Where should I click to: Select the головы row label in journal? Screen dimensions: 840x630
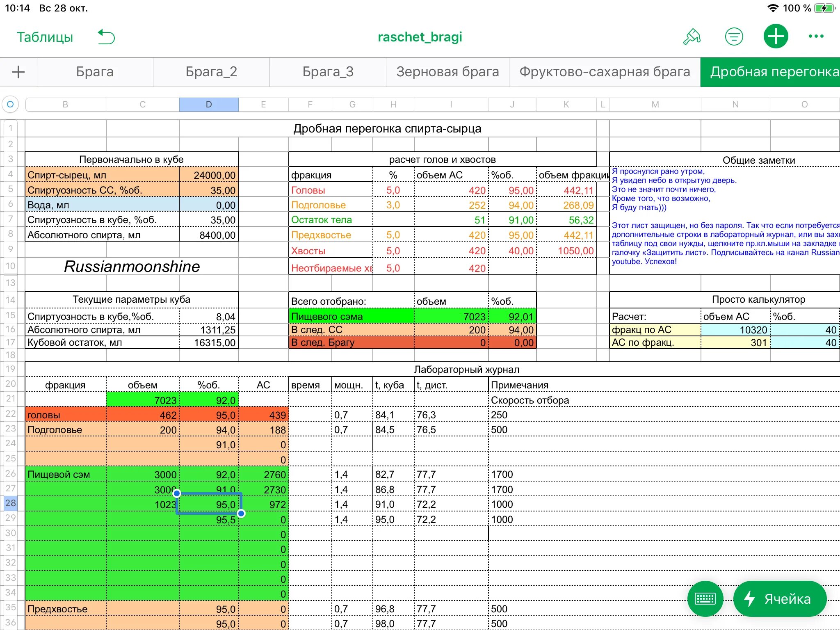coord(66,415)
